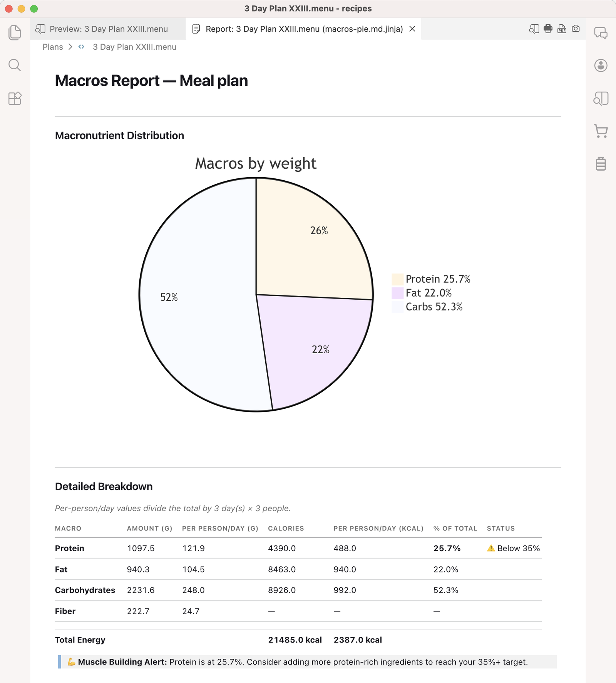The height and width of the screenshot is (683, 616).
Task: Switch to the Preview: 3 Day Plan XXIII.menu tab
Action: click(108, 29)
